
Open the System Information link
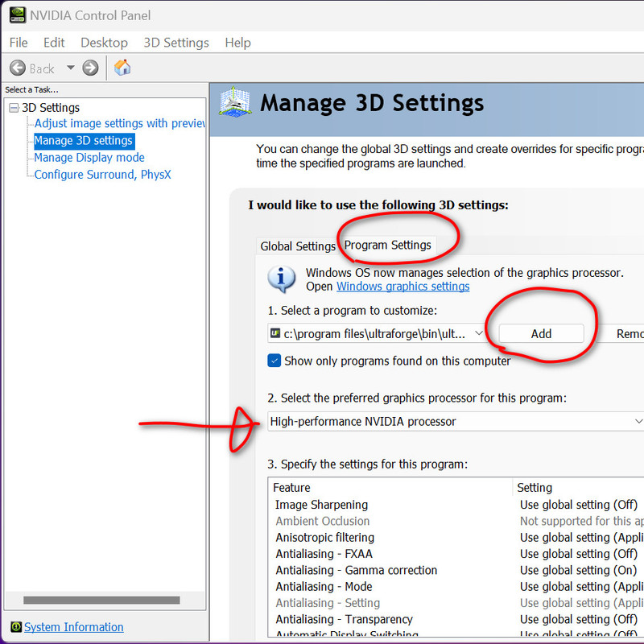(73, 627)
